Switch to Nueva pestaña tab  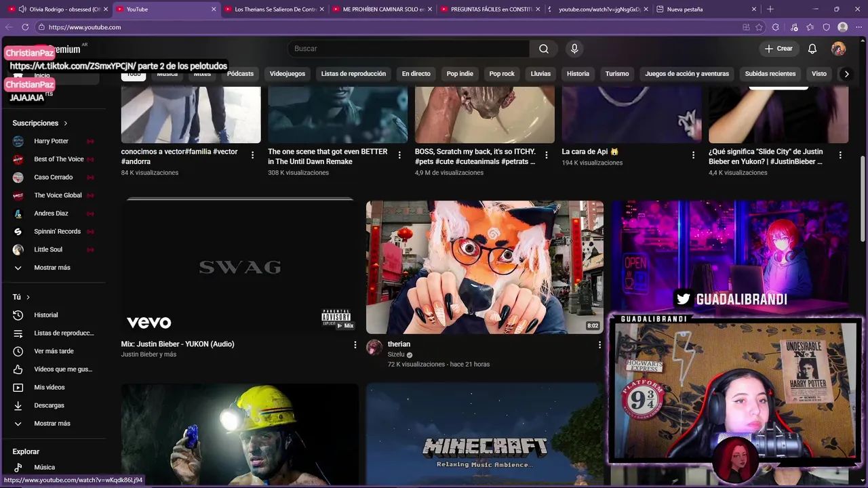pos(706,9)
